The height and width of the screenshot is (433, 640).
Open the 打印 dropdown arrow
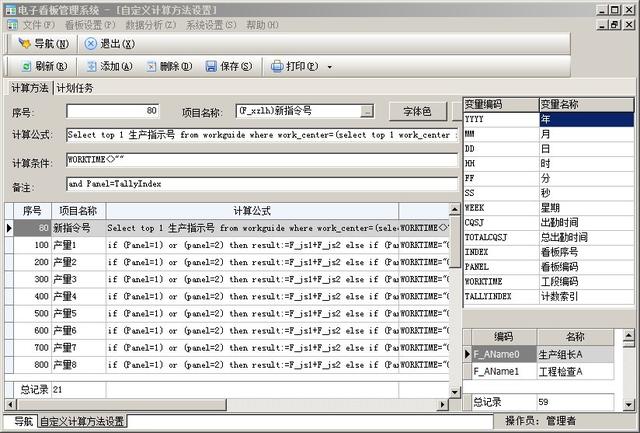coord(330,67)
